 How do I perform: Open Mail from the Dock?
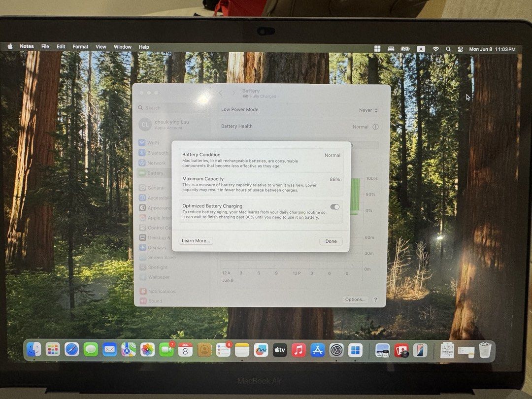pyautogui.click(x=109, y=349)
